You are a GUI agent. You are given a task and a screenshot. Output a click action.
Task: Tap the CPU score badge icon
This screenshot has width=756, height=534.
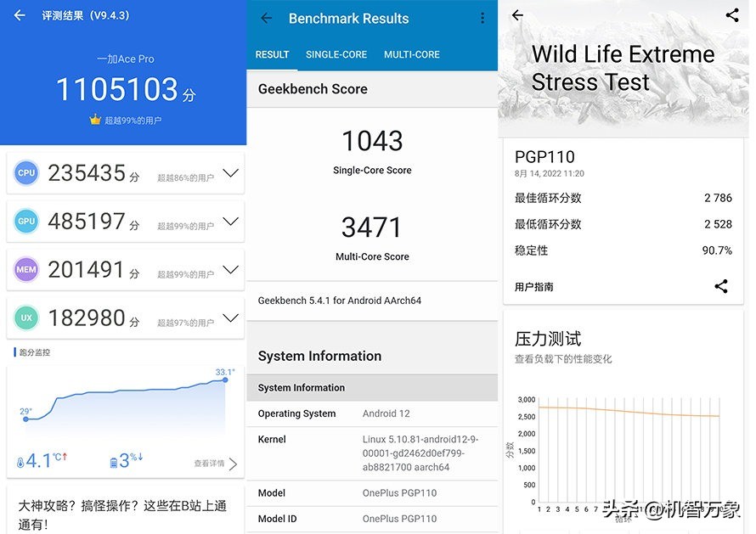[x=25, y=172]
